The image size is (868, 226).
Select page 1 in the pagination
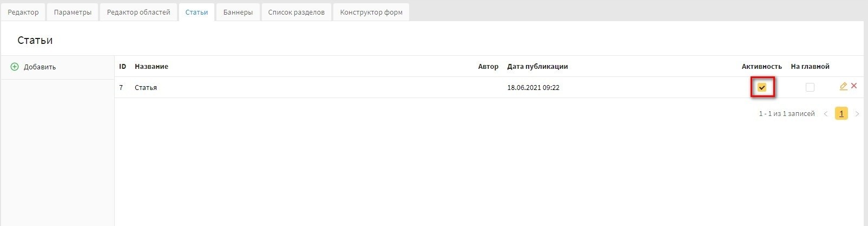tap(841, 113)
